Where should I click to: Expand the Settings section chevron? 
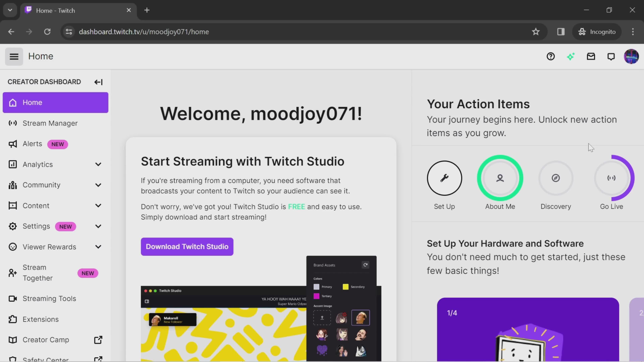[x=98, y=226]
